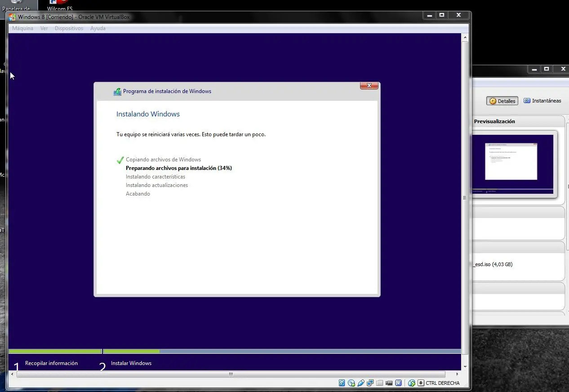Click the horizontal scrollbar's left arrow
This screenshot has height=392, width=569.
point(12,374)
